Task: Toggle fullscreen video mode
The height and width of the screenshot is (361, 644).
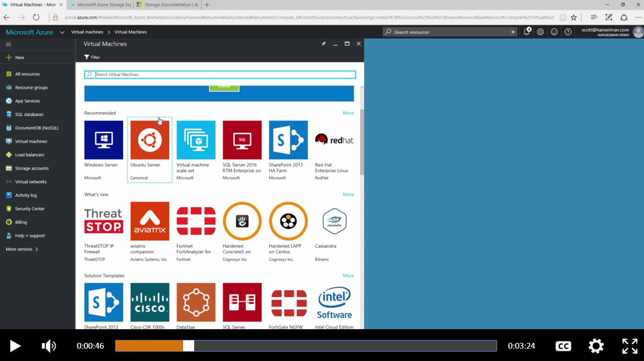Action: pyautogui.click(x=629, y=346)
